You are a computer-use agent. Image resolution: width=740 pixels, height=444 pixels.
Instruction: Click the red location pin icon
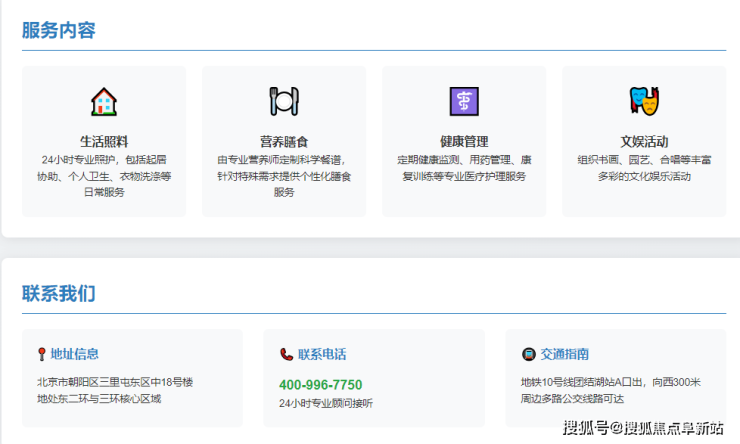pos(41,354)
